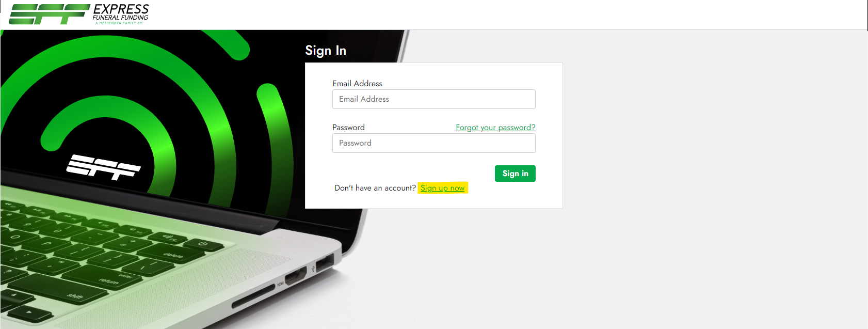This screenshot has height=329, width=868.
Task: Click the Email Address field label
Action: coord(357,84)
